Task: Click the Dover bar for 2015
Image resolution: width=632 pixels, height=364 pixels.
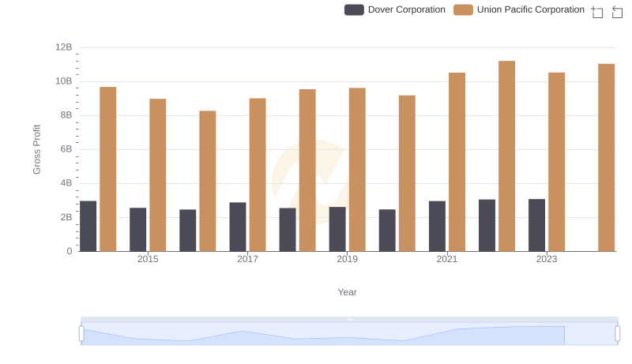Action: 137,230
